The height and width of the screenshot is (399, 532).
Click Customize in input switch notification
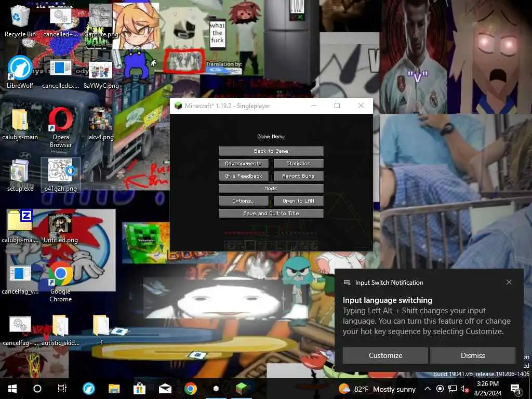[x=385, y=355]
